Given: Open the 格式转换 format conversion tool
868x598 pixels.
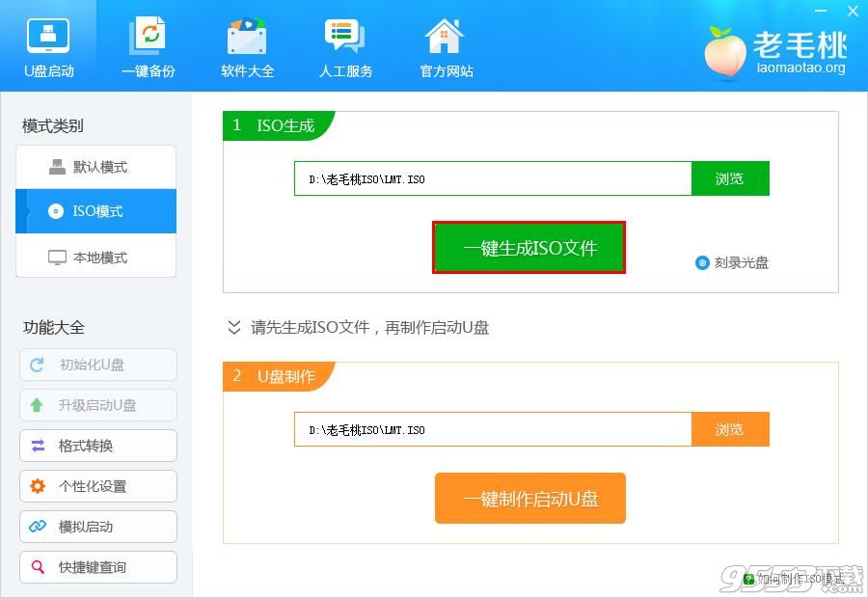Looking at the screenshot, I should (x=97, y=446).
